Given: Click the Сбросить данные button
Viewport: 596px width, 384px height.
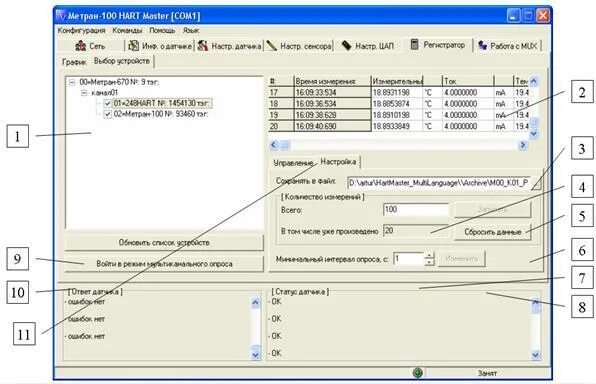Looking at the screenshot, I should pyautogui.click(x=493, y=232).
